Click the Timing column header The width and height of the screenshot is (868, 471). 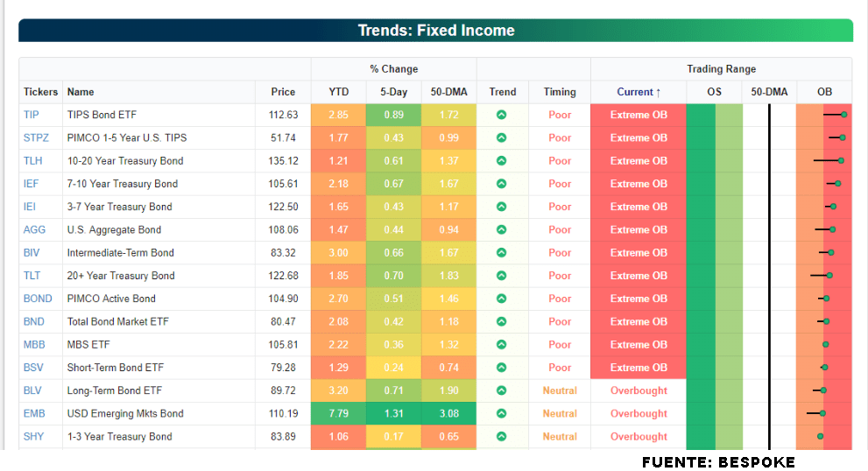(x=560, y=92)
